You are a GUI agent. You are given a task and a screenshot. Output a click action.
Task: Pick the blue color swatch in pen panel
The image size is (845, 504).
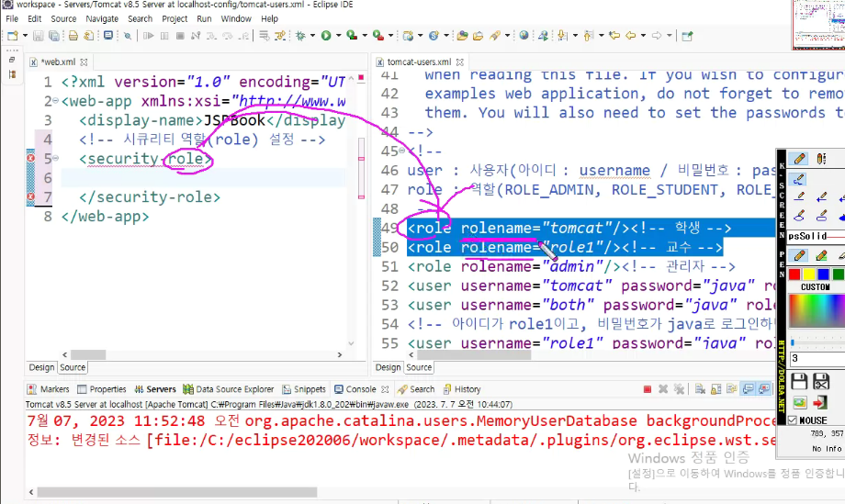pyautogui.click(x=824, y=274)
